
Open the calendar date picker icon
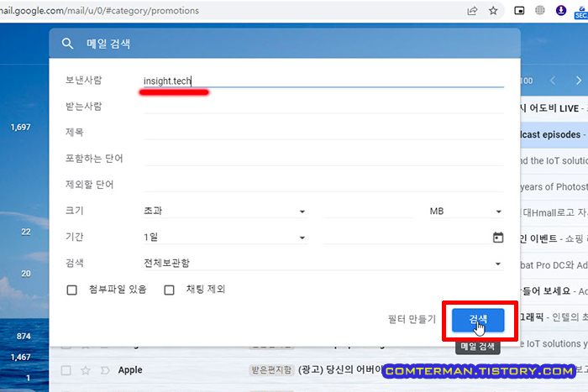498,238
